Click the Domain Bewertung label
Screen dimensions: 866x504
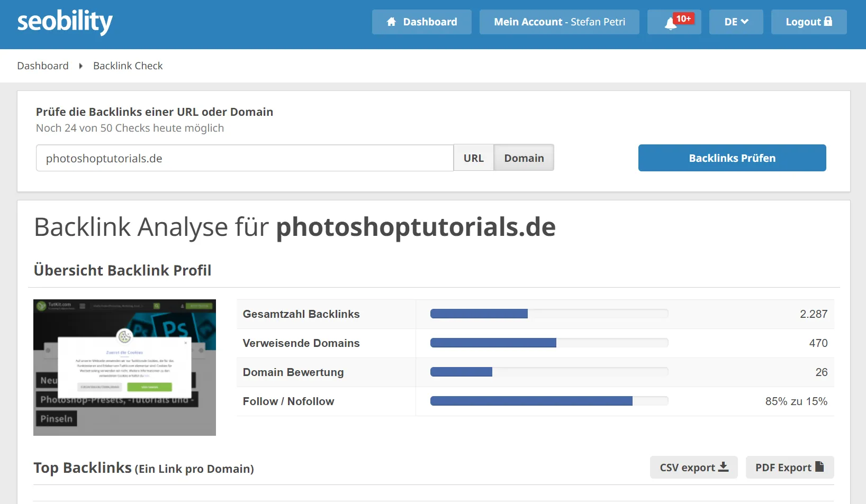point(293,372)
